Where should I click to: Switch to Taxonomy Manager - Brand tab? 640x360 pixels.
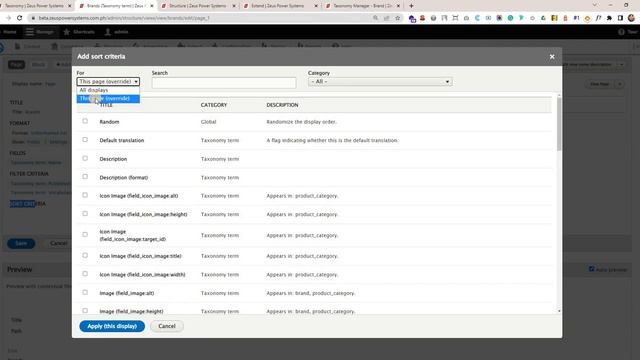[x=361, y=6]
